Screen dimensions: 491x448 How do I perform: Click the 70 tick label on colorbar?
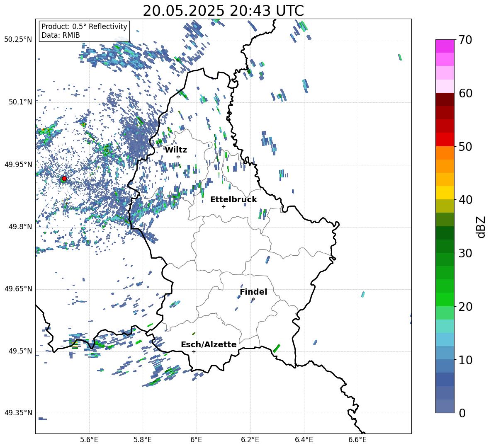pos(465,40)
